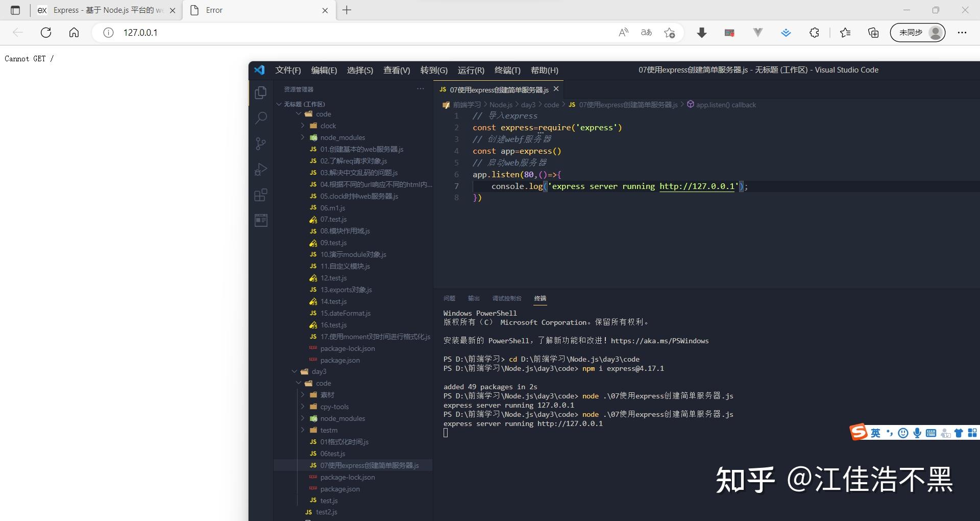Click the browser refresh button
Image resolution: width=980 pixels, height=521 pixels.
pos(46,32)
